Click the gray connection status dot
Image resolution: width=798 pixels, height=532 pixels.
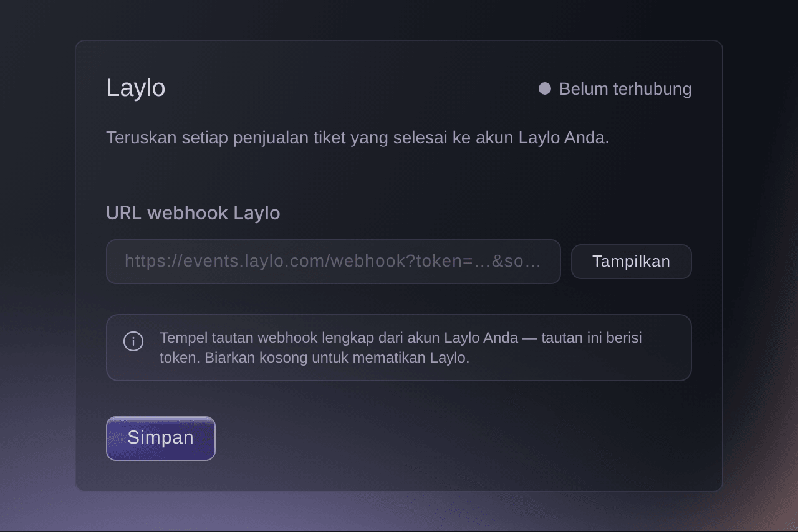545,88
